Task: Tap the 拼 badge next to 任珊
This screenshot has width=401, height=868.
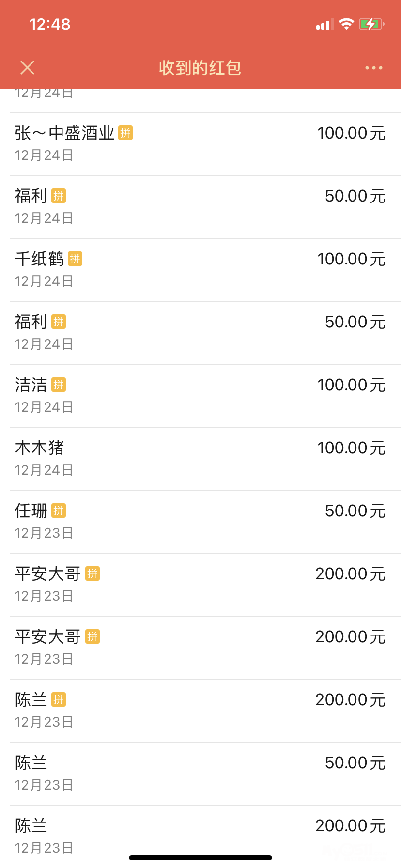Action: [x=59, y=511]
